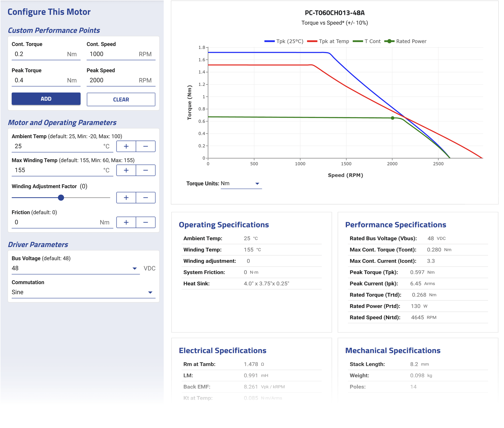Viewport: 504px width, 428px height.
Task: Toggle Rated Power legend entry
Action: pos(406,41)
